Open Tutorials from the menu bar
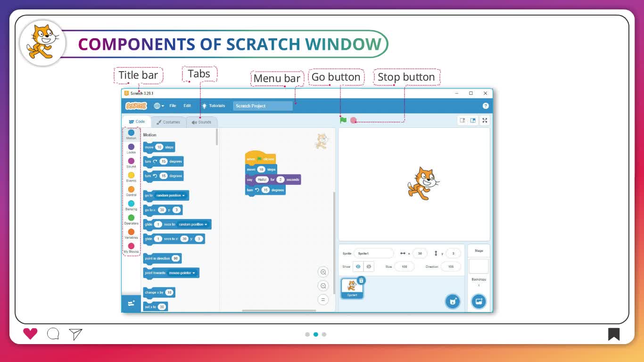 click(x=214, y=106)
